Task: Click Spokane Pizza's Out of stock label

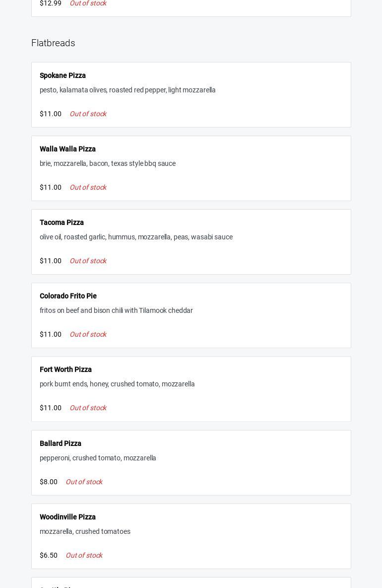Action: 88,114
